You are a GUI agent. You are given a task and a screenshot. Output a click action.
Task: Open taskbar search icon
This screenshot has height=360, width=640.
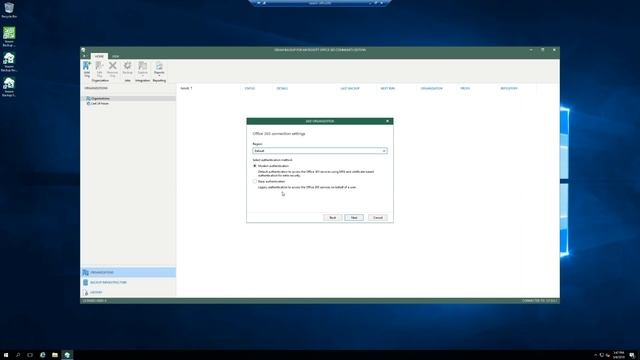point(18,355)
